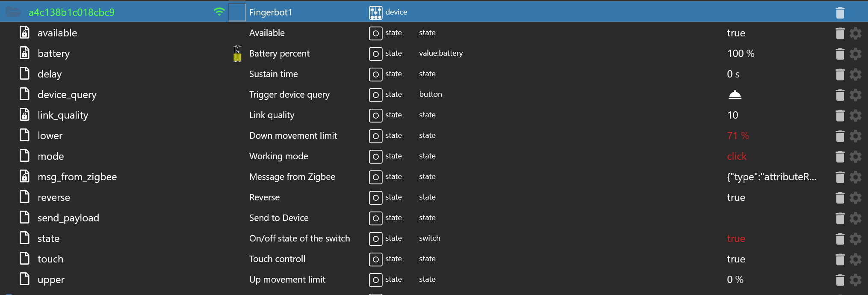
Task: Toggle the touch true value
Action: point(736,259)
